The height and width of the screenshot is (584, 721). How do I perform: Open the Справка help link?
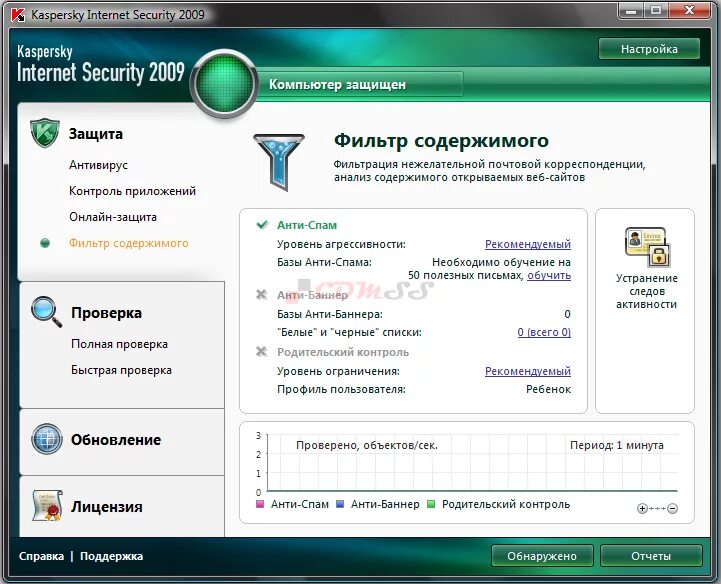click(x=41, y=556)
